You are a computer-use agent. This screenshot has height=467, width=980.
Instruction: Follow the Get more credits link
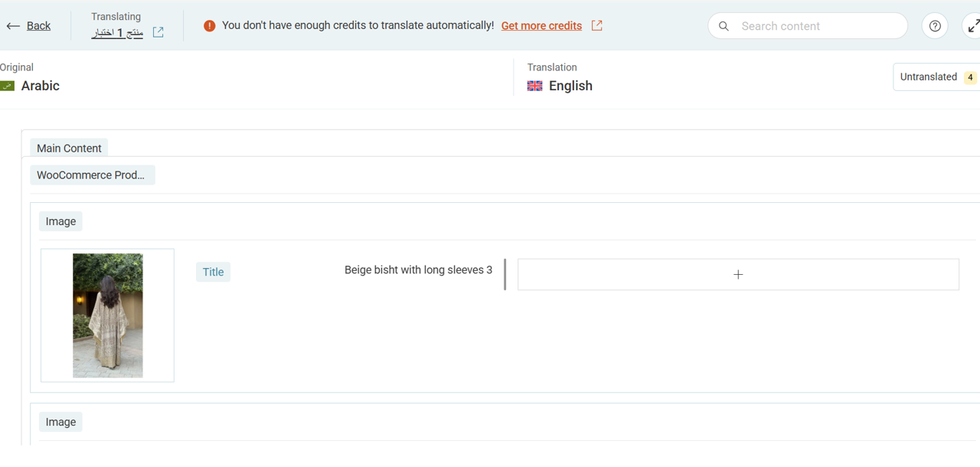tap(541, 26)
